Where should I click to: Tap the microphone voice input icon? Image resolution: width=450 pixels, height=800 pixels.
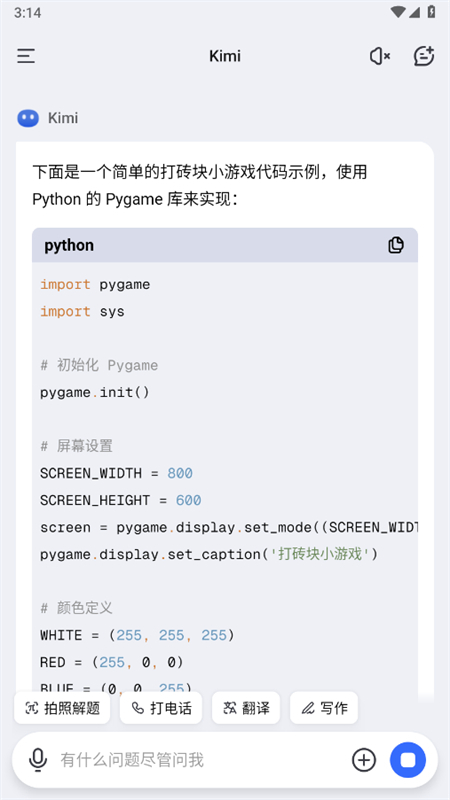(x=38, y=760)
